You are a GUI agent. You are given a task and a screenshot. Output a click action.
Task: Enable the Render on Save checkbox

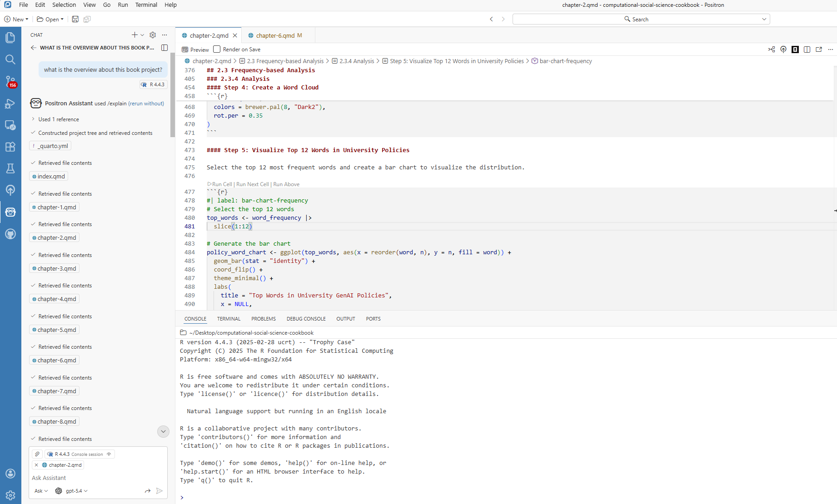[217, 49]
